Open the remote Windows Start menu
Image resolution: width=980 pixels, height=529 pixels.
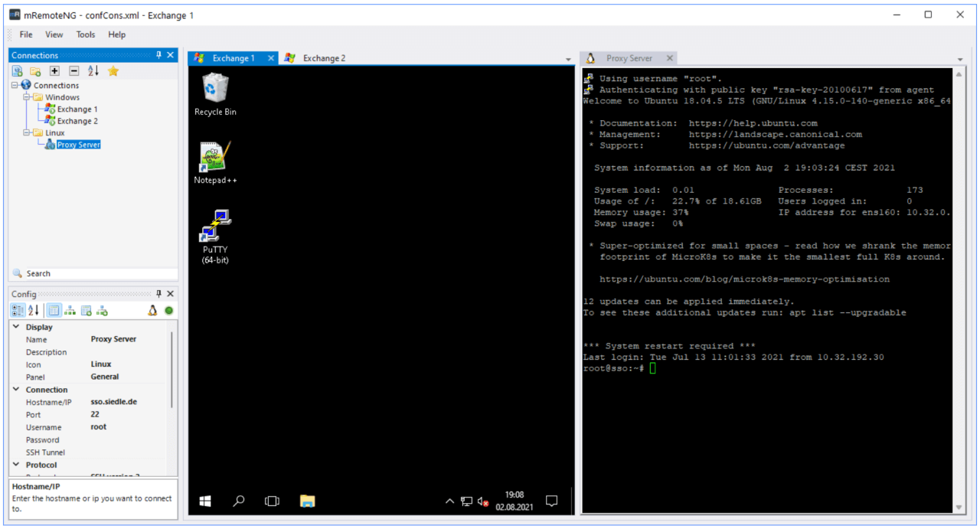coord(205,501)
